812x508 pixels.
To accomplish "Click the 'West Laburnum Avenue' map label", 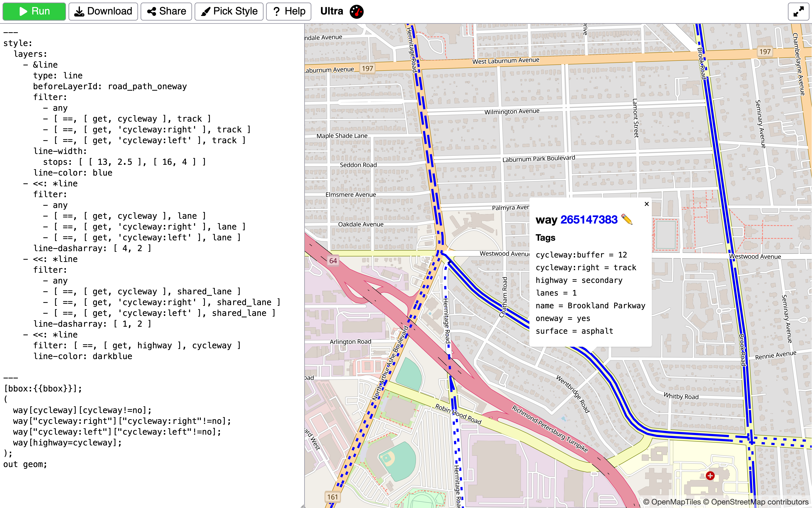I will (506, 61).
